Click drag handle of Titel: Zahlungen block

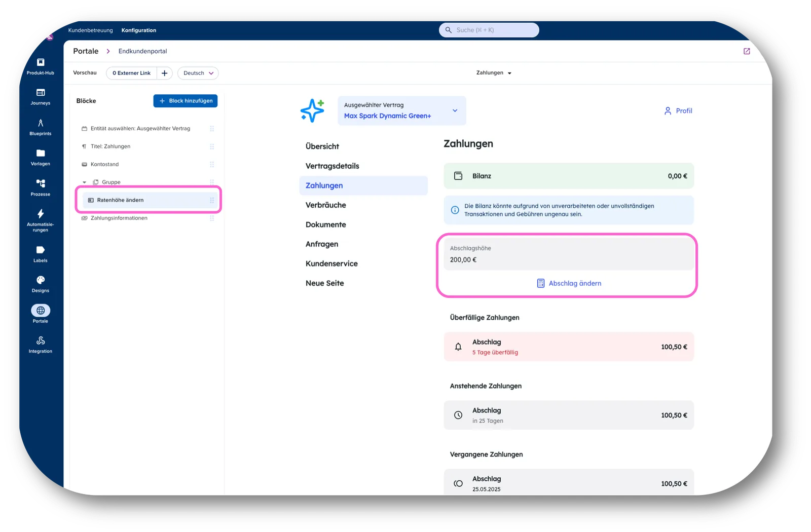[x=212, y=146]
